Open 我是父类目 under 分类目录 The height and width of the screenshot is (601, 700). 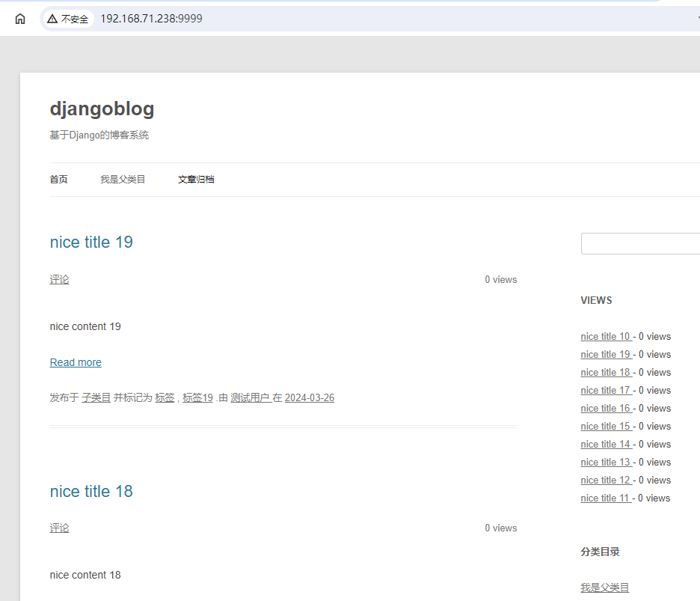[x=604, y=588]
